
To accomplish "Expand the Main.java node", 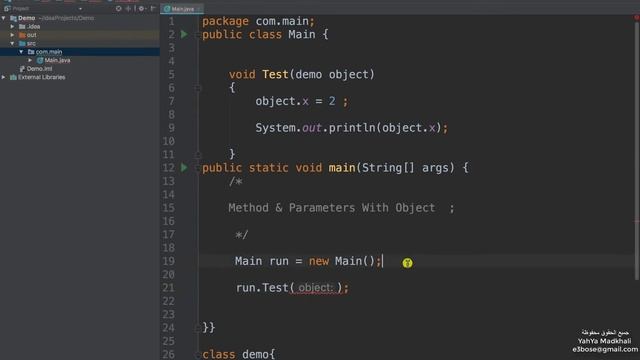I will point(30,60).
